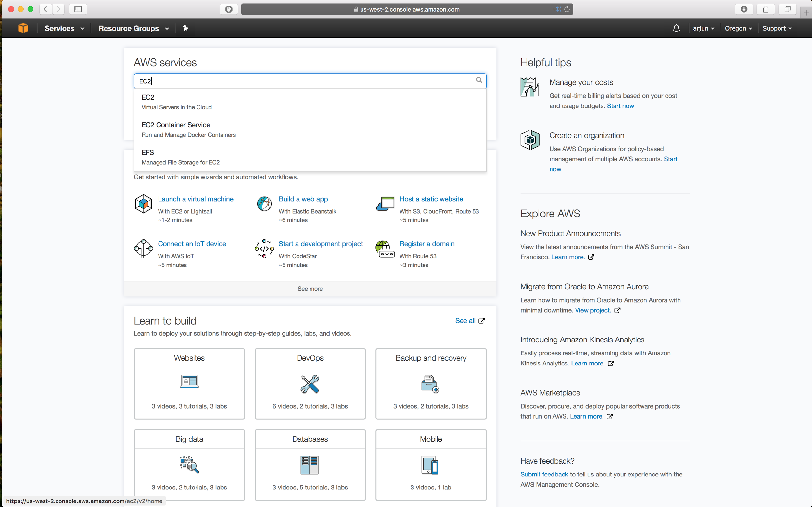812x507 pixels.
Task: Select EC2 Virtual Servers in the Cloud result
Action: click(310, 102)
